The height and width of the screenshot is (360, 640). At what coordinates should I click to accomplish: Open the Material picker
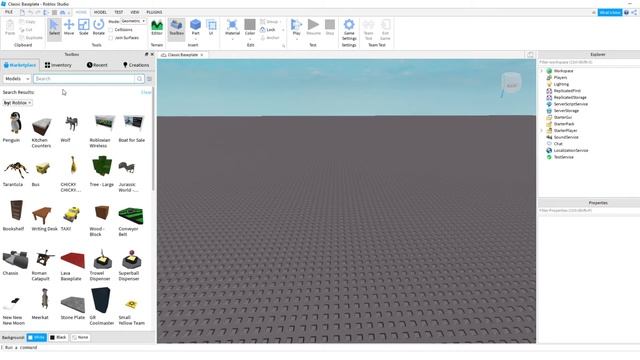pos(232,26)
